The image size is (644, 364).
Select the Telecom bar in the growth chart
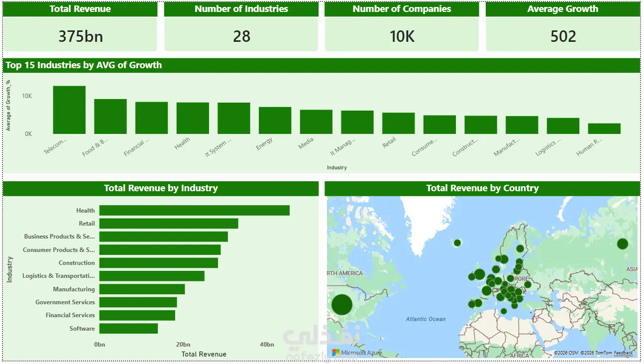69,110
